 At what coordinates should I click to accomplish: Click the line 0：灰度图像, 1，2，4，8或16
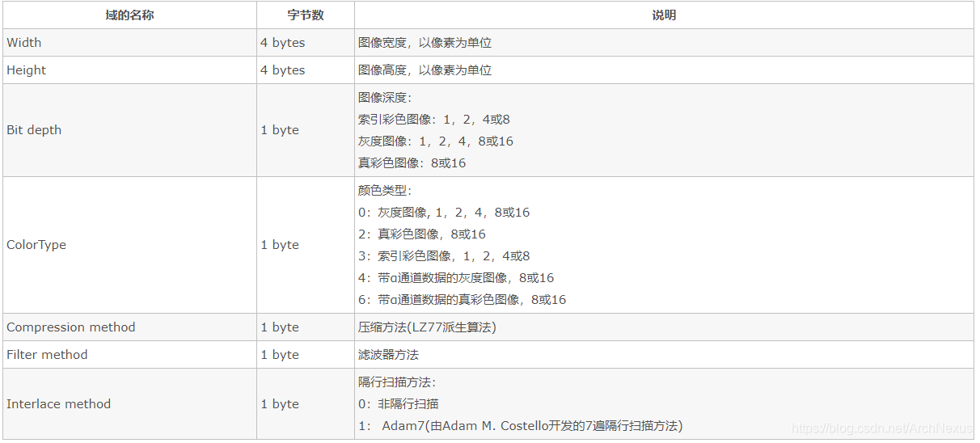coord(444,213)
